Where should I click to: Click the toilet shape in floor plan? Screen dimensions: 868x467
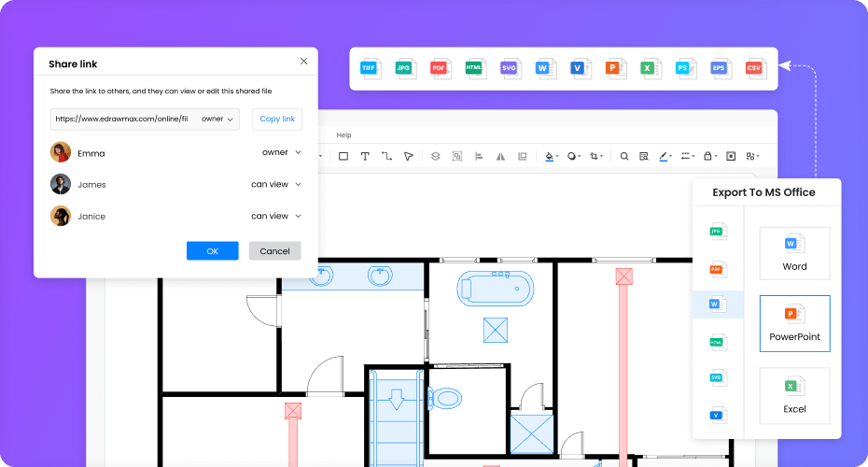pos(444,398)
